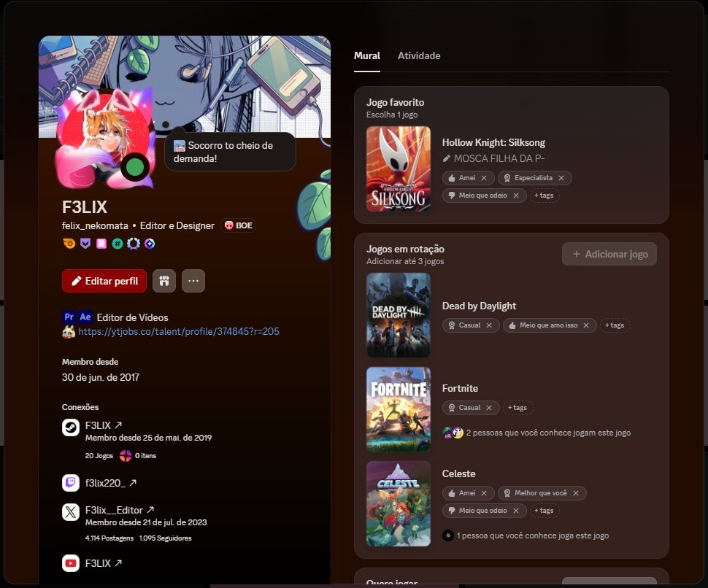Remove Meio que odeio tag from Silksong

[x=516, y=196]
